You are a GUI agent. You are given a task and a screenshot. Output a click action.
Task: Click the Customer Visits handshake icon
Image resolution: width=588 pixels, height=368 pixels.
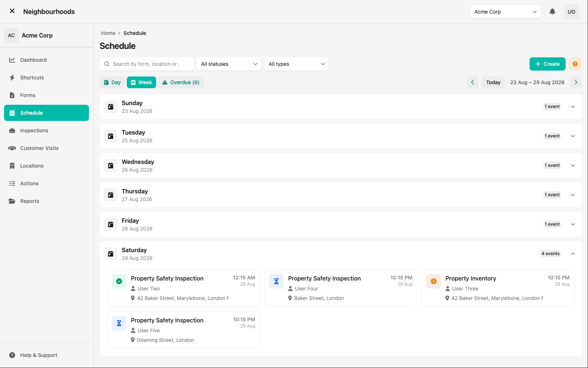[x=12, y=148]
